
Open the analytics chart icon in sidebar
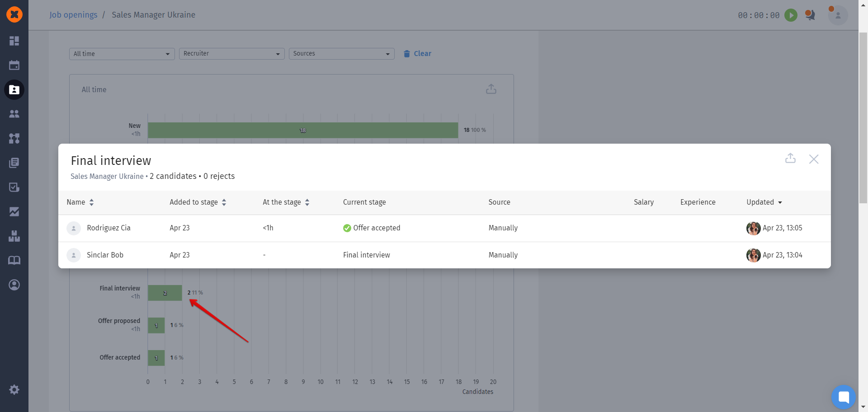coord(14,211)
